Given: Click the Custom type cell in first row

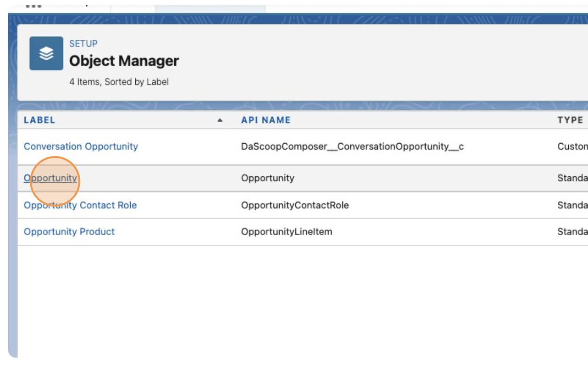Looking at the screenshot, I should [572, 146].
